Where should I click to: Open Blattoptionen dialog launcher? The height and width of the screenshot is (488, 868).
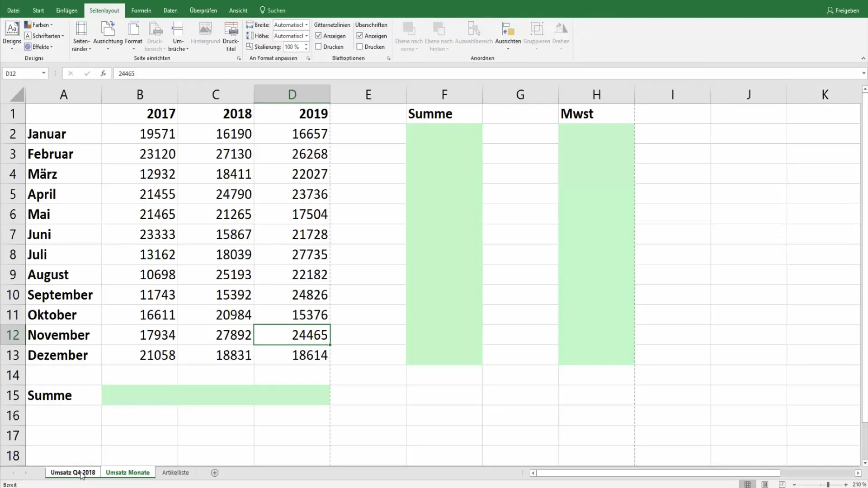point(388,58)
